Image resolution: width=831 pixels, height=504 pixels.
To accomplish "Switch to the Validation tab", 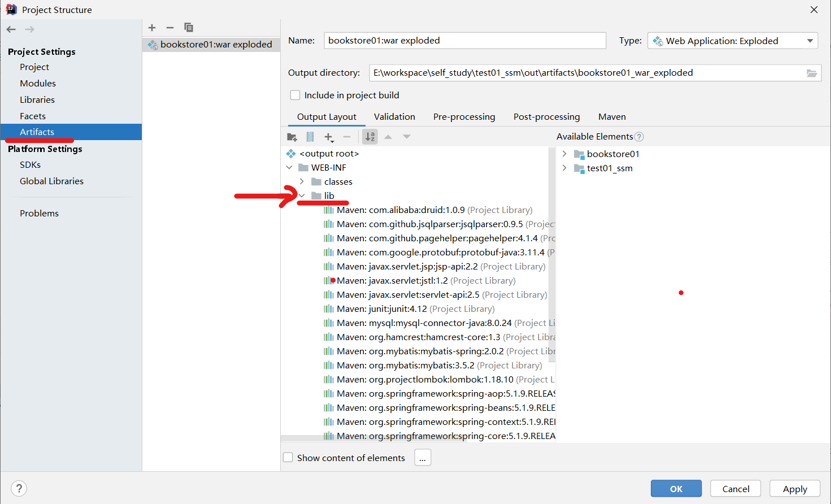I will [394, 117].
